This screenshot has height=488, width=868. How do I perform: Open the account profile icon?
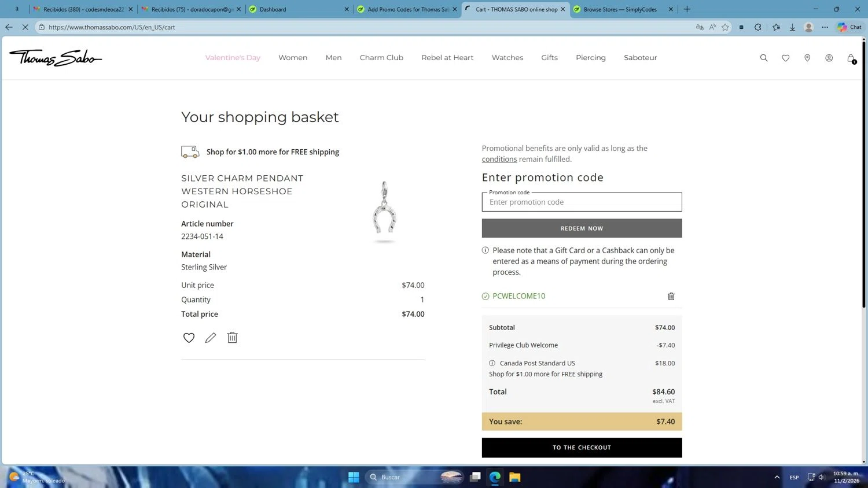click(x=829, y=58)
